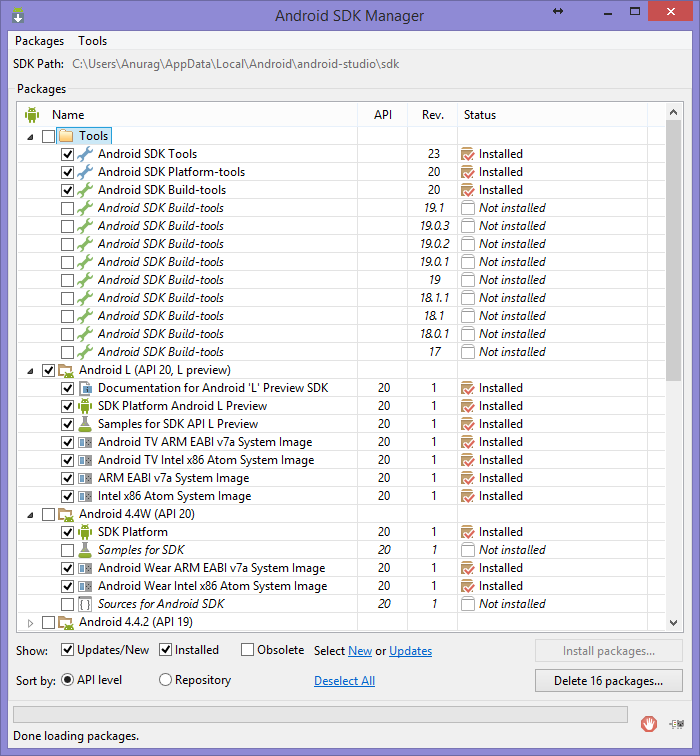700x756 pixels.
Task: Click the green wrench icon for Build-tools rev 18.1.1
Action: (x=85, y=298)
